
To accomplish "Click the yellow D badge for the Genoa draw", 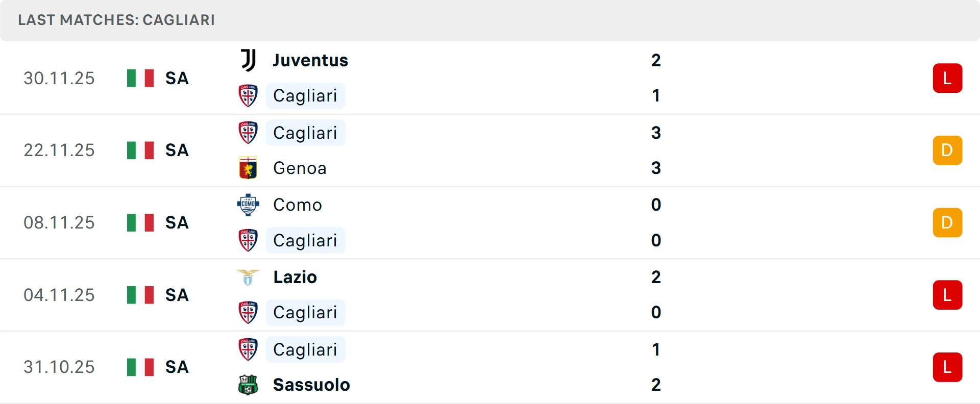I will tap(947, 150).
